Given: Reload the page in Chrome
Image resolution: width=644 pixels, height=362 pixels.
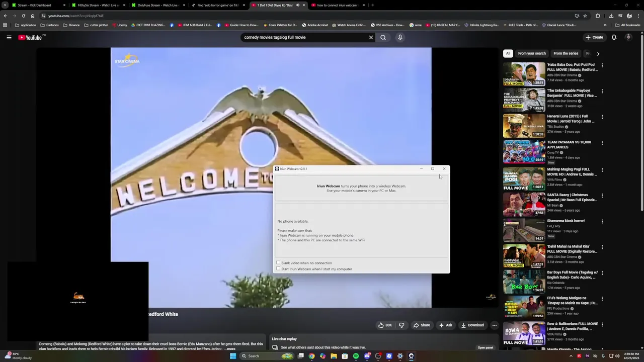Looking at the screenshot, I should [23, 16].
